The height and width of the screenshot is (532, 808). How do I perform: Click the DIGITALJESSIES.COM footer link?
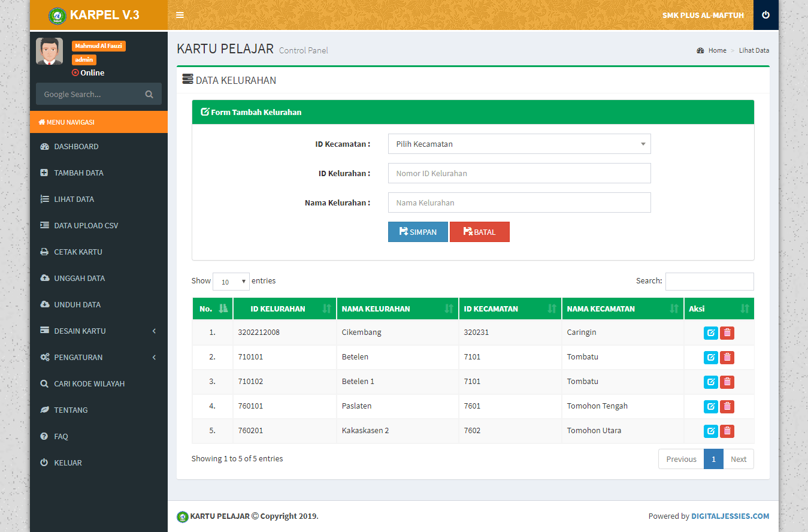point(730,516)
